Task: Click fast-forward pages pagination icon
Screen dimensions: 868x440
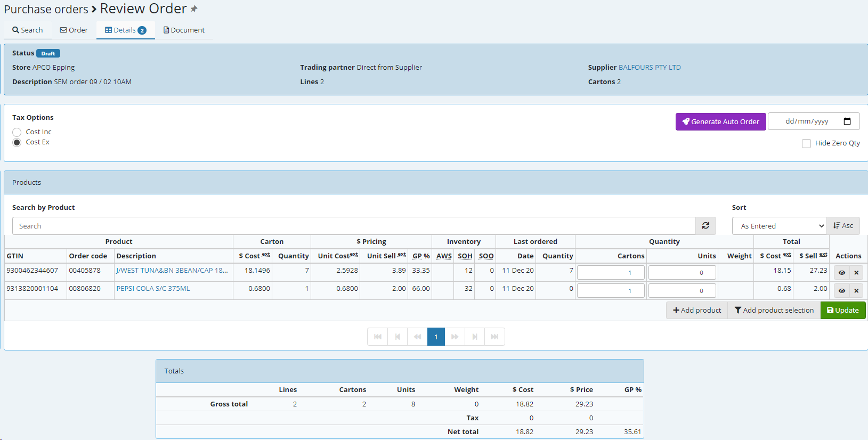Action: [x=455, y=337]
